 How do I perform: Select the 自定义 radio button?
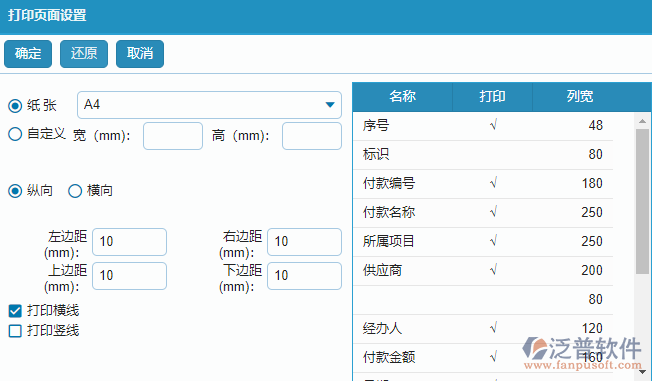15,134
